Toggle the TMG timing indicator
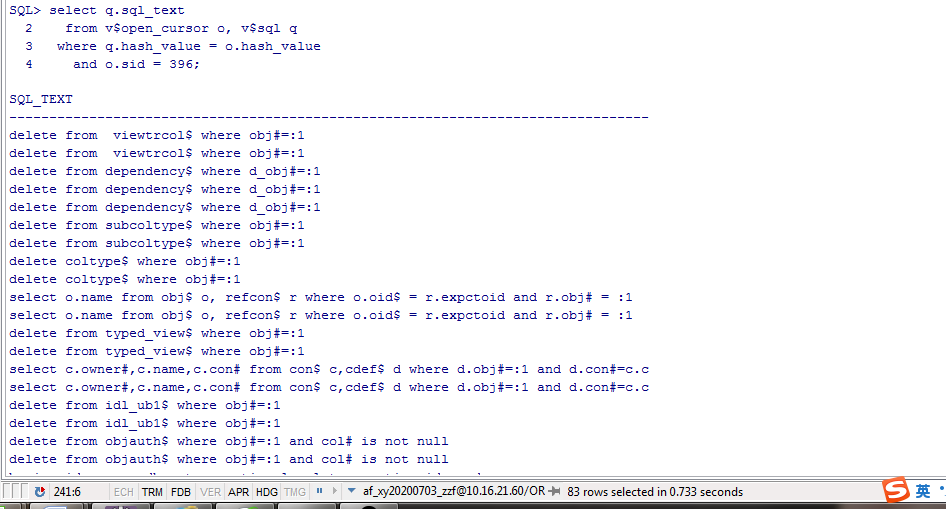 [x=295, y=492]
